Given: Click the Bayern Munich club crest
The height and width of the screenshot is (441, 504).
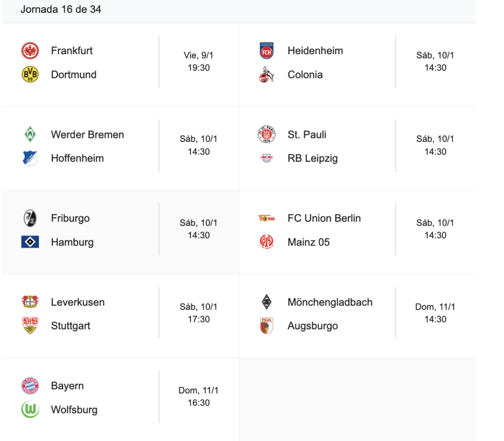Looking at the screenshot, I should click(x=30, y=386).
